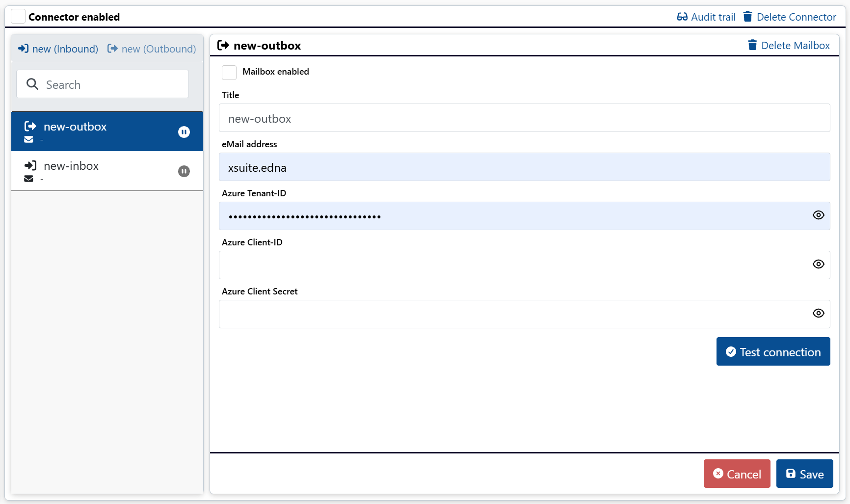The width and height of the screenshot is (850, 504).
Task: Click the search magnifier icon
Action: click(32, 84)
